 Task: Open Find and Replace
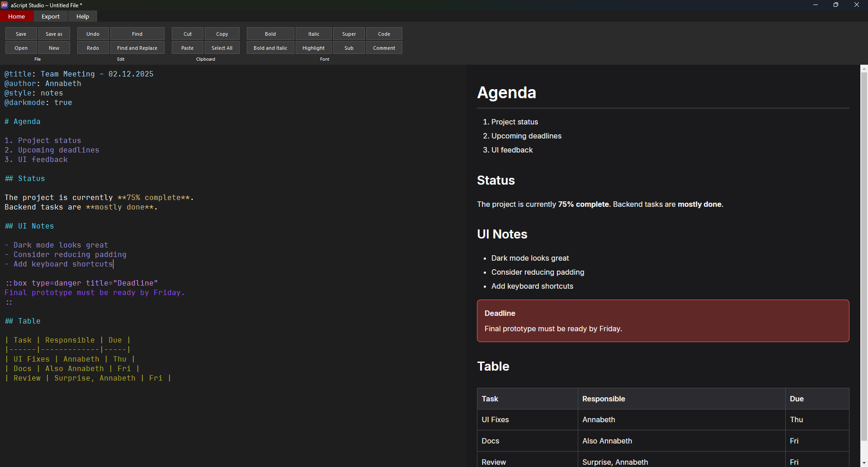(137, 48)
